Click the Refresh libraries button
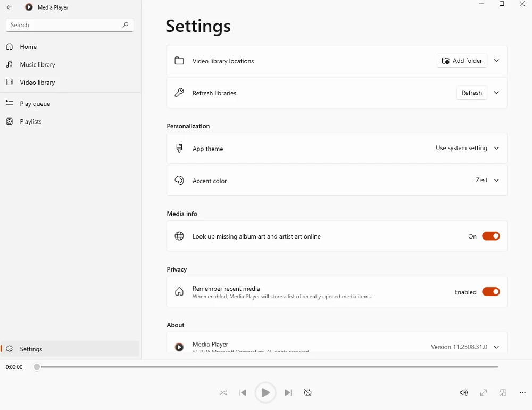This screenshot has width=532, height=410. pyautogui.click(x=471, y=93)
